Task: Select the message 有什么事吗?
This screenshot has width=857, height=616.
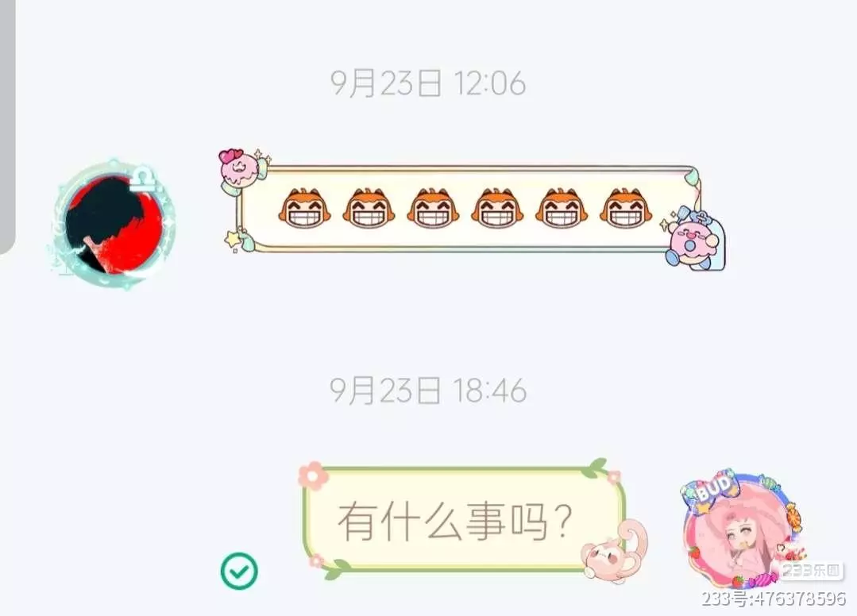Action: 455,522
